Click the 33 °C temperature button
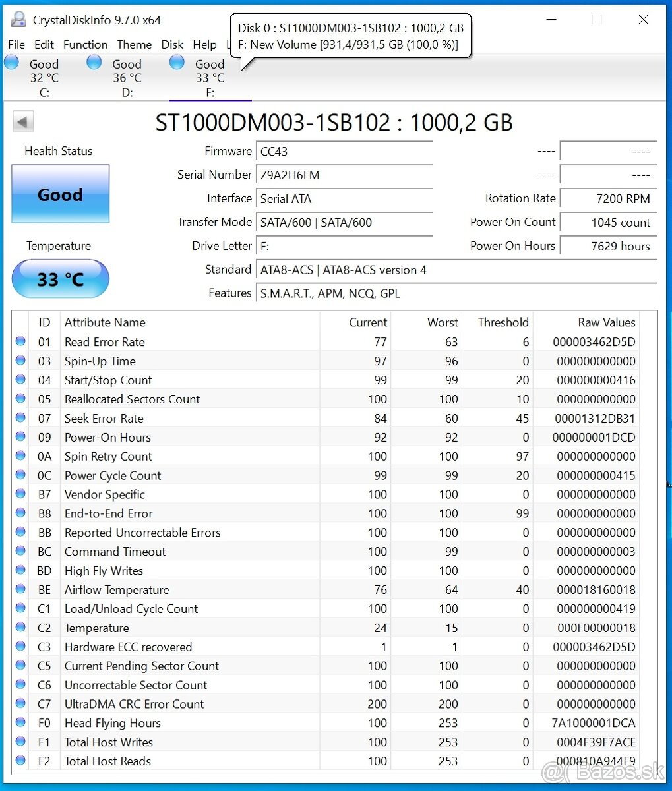Viewport: 672px width, 791px height. coord(60,279)
